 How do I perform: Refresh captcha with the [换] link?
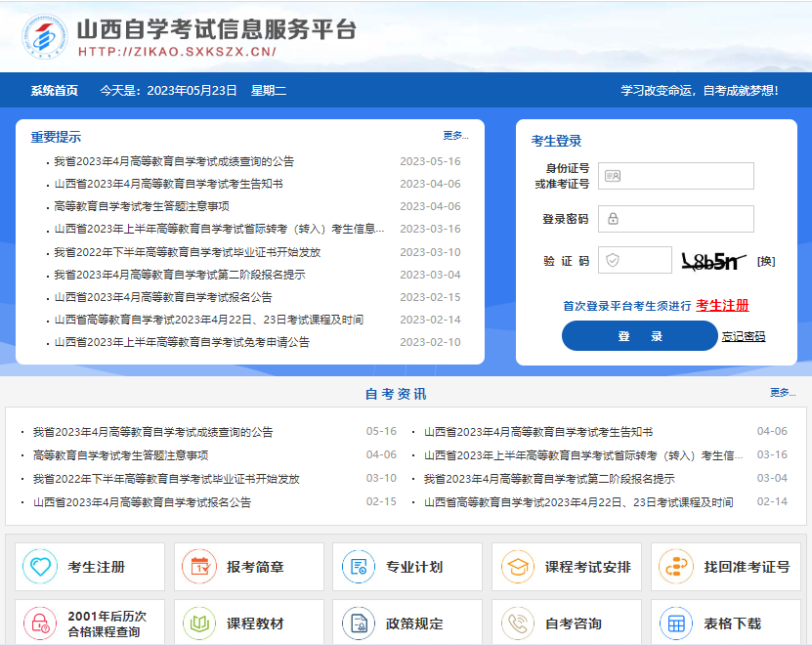click(x=766, y=261)
